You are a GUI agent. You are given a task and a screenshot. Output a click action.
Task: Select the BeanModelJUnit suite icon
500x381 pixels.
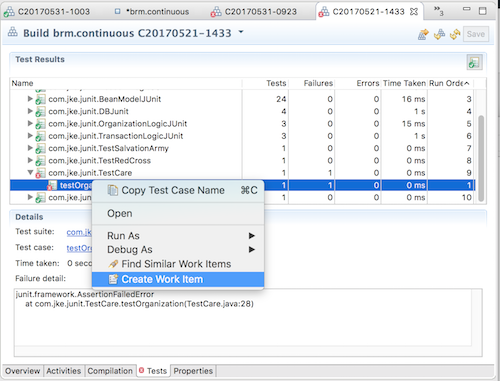(x=40, y=99)
